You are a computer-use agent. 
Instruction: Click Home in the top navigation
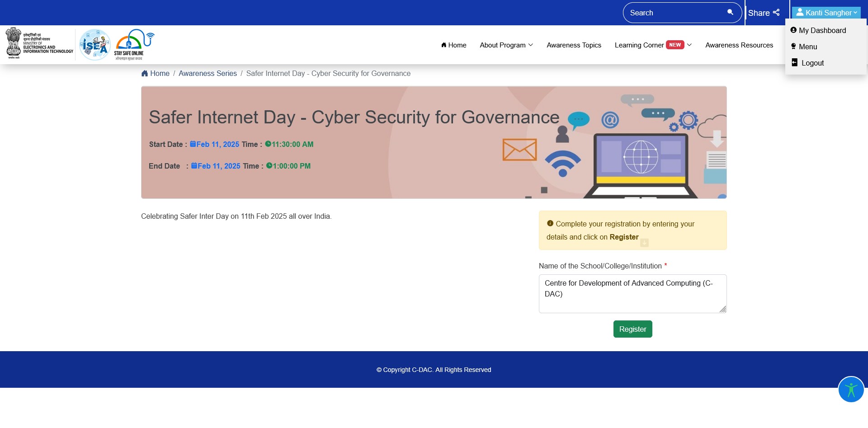454,45
